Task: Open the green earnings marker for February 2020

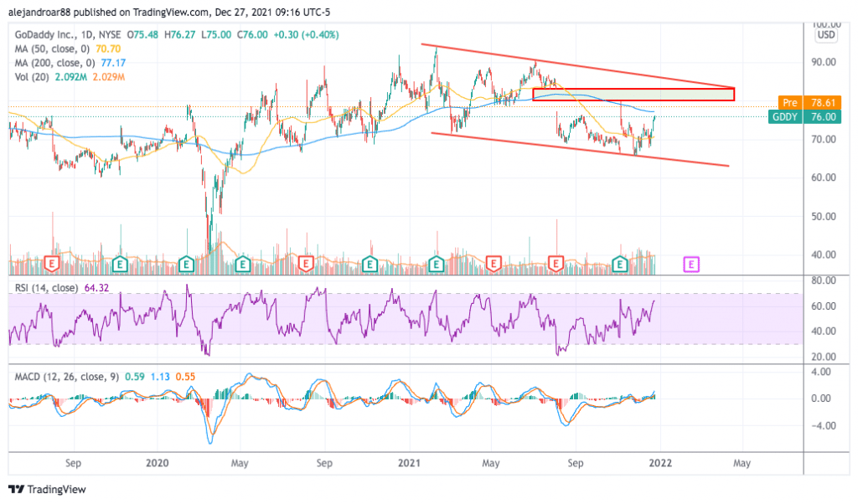Action: [186, 265]
